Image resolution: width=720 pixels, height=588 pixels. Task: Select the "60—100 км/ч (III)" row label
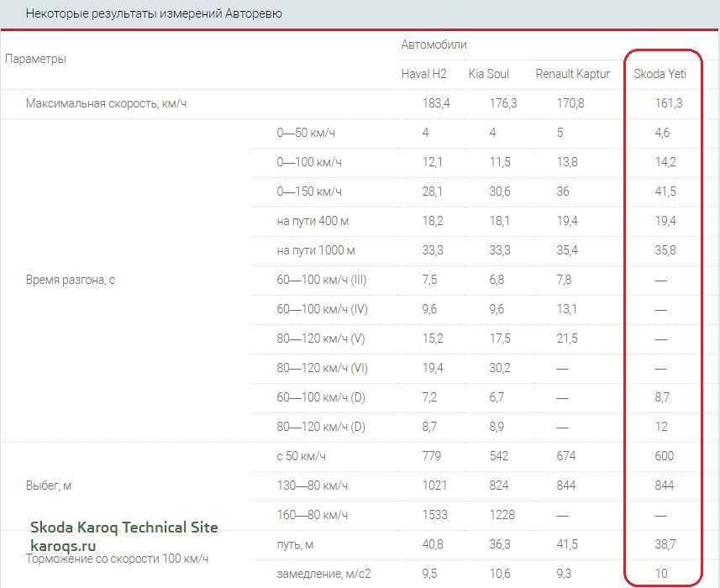tap(322, 280)
